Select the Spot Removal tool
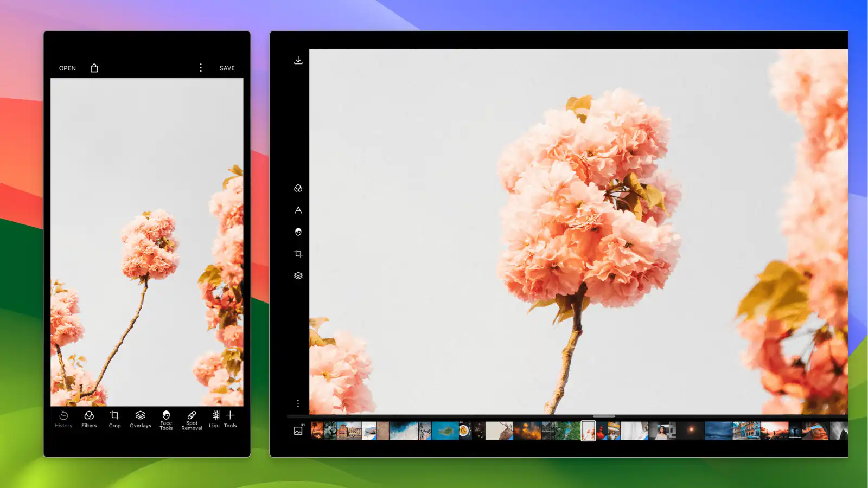 pyautogui.click(x=192, y=420)
